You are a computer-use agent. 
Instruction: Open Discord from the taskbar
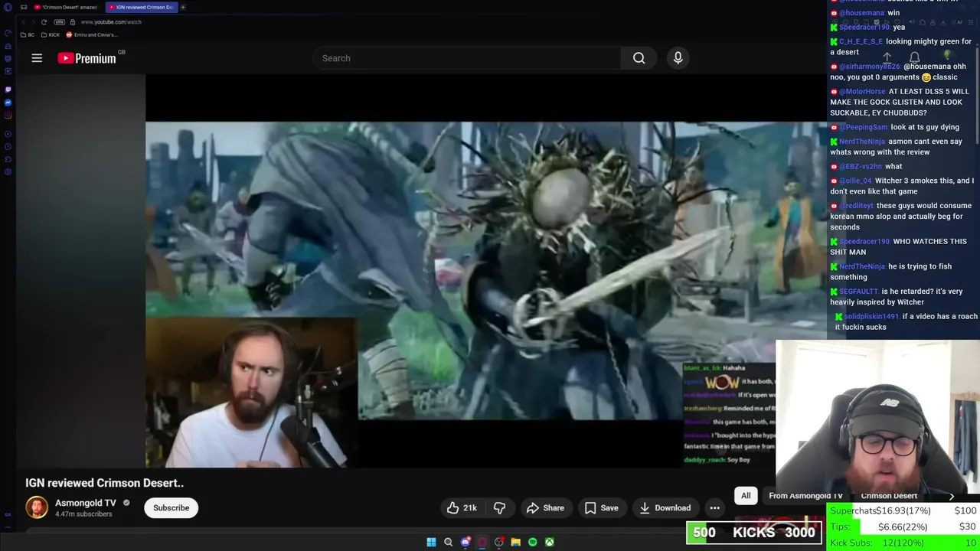[x=465, y=542]
